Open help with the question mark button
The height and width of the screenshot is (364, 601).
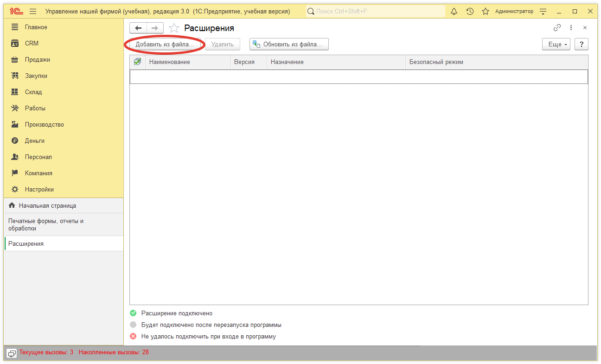point(581,45)
